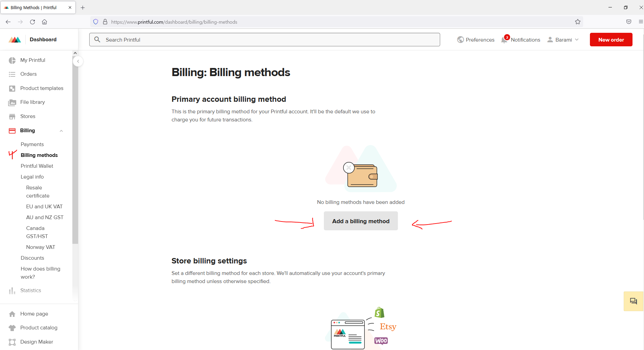Click the notifications bell icon

point(504,40)
